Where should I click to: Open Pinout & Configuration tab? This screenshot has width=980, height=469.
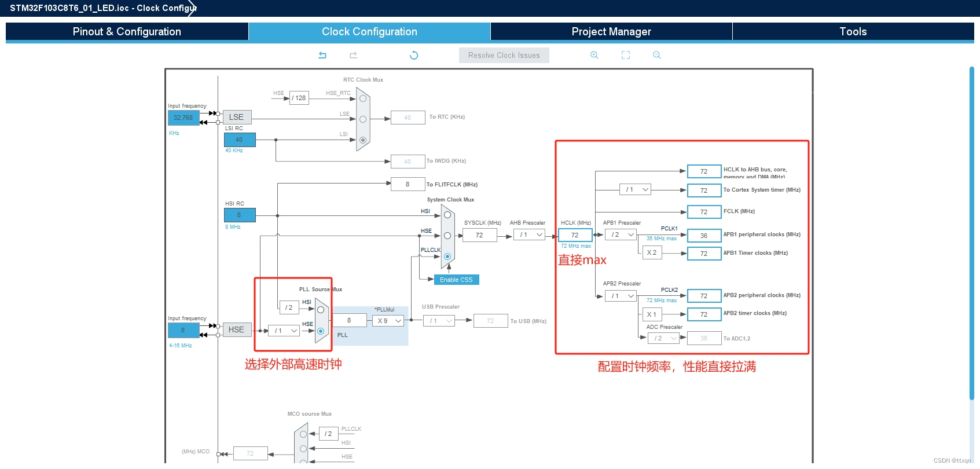[127, 31]
